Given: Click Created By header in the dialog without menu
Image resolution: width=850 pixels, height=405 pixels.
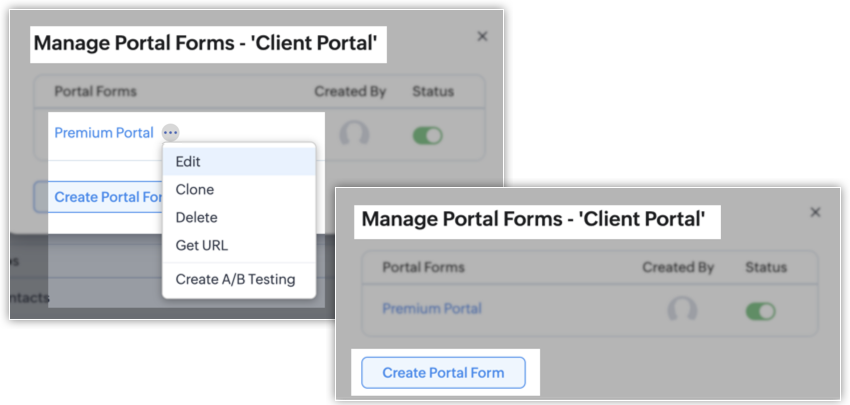Looking at the screenshot, I should [x=678, y=267].
